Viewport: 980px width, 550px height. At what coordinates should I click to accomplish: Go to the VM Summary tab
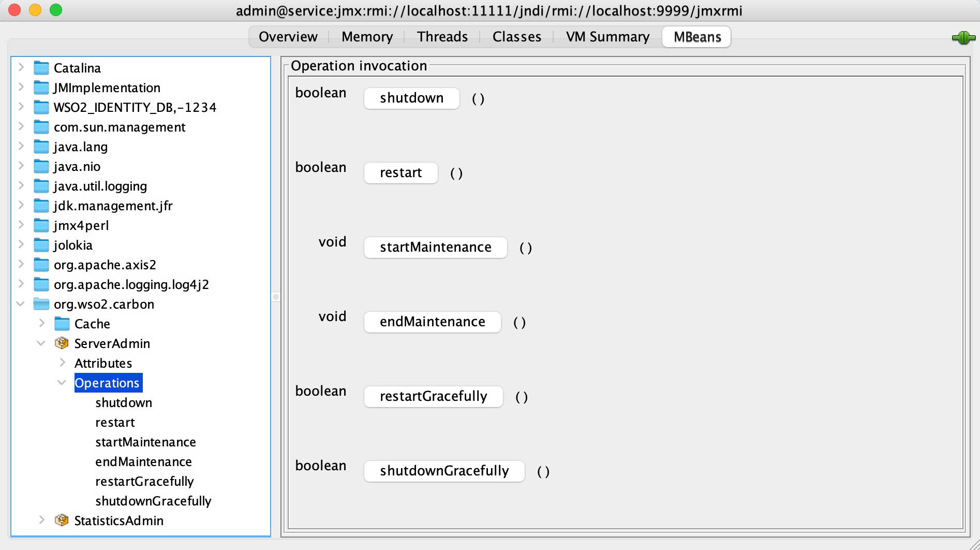607,37
